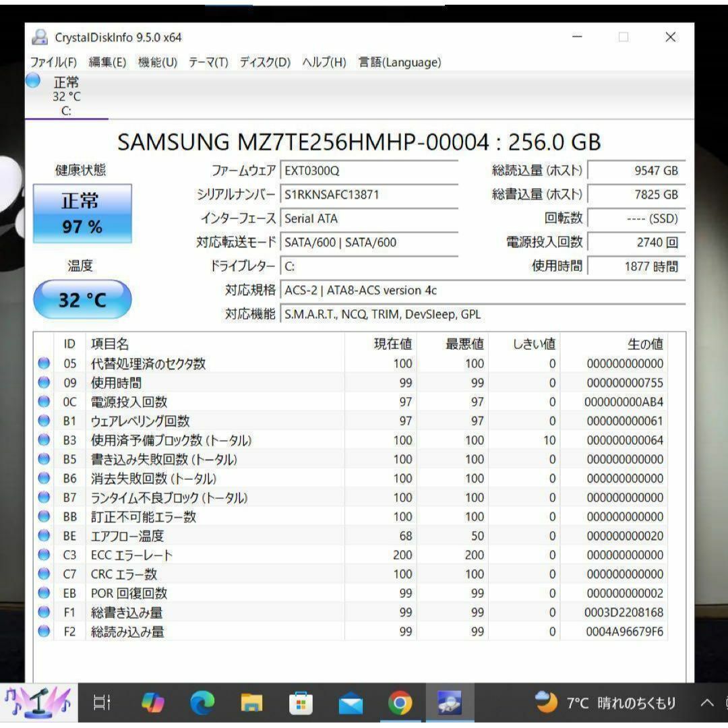Click raw value 0003D2208168
728x728 pixels.
point(624,613)
